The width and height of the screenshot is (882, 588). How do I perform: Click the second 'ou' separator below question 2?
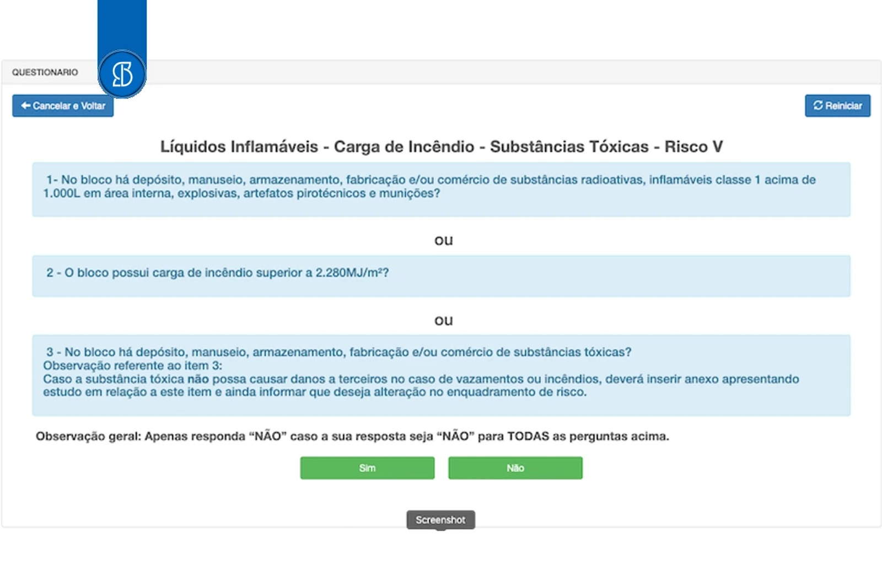click(x=444, y=321)
